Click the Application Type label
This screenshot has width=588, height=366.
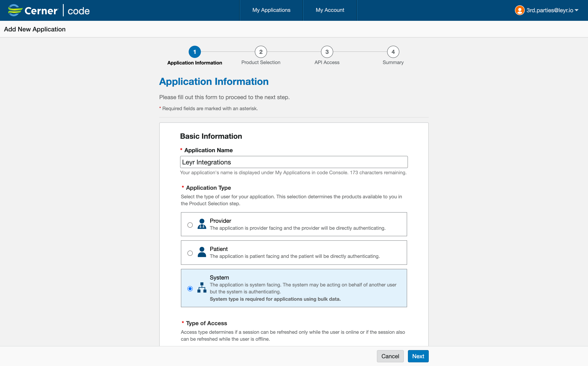208,188
